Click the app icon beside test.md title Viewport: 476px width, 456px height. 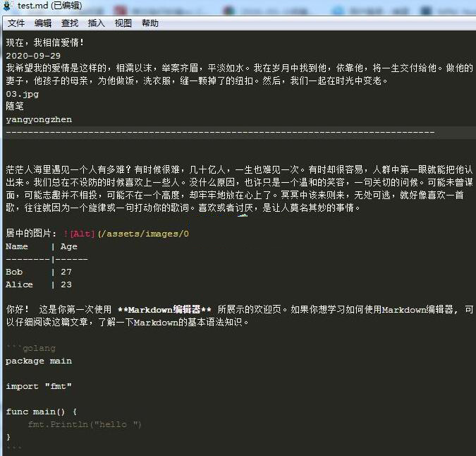point(7,6)
